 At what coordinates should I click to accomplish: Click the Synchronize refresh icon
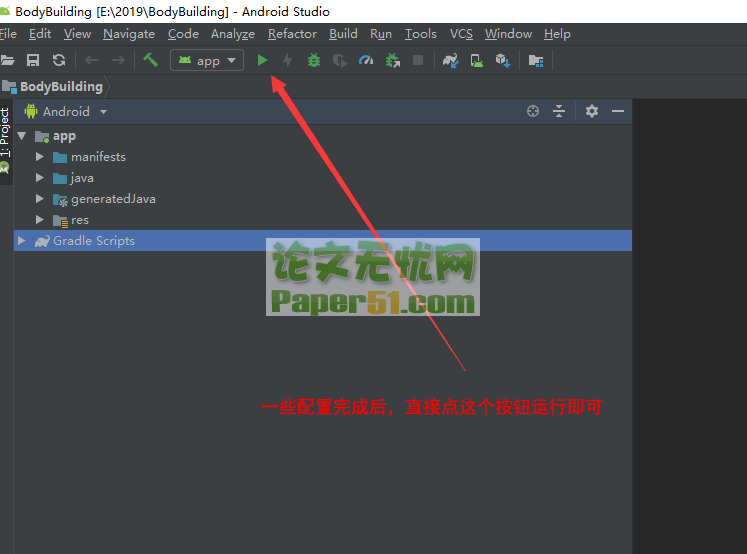click(59, 60)
